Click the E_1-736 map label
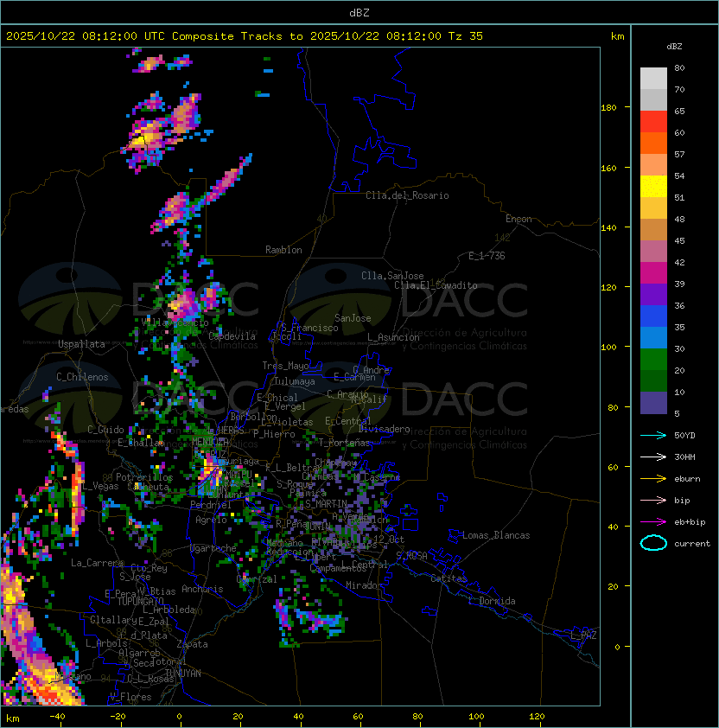719x728 pixels. 487,256
